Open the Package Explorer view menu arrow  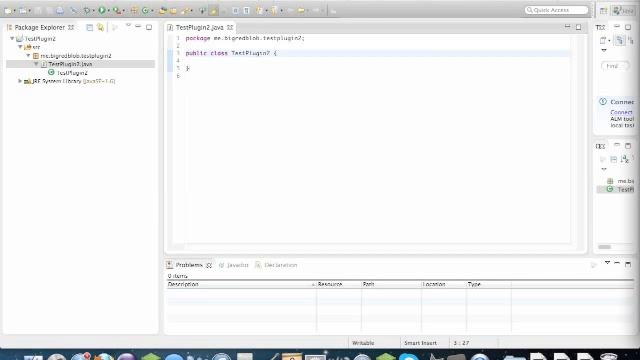128,25
